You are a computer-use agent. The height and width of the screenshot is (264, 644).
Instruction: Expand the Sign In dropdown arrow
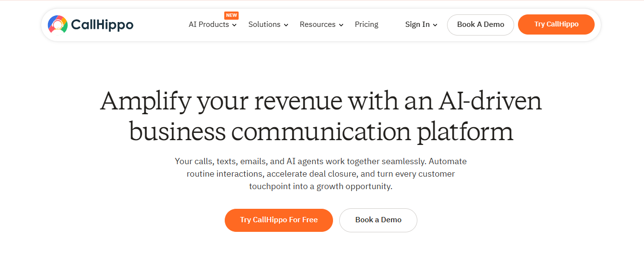pyautogui.click(x=435, y=25)
